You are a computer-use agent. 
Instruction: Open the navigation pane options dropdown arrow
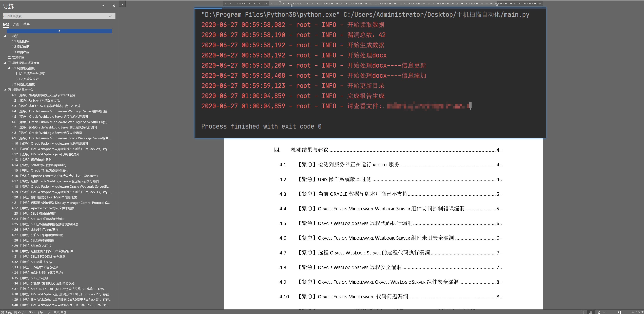[x=104, y=6]
